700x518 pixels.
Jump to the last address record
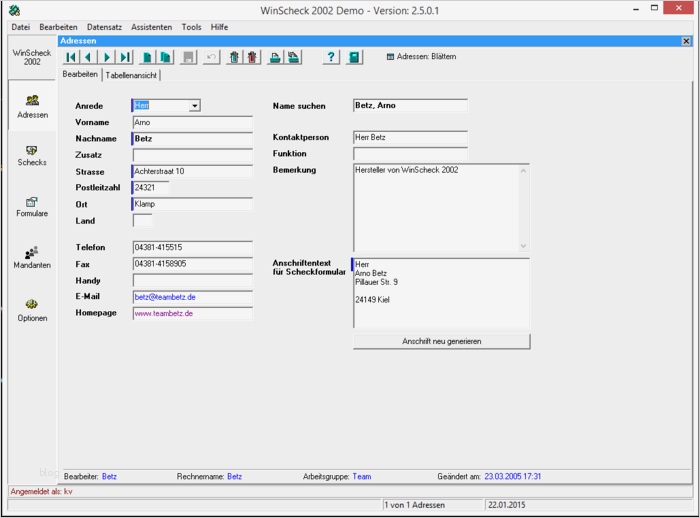coord(125,57)
